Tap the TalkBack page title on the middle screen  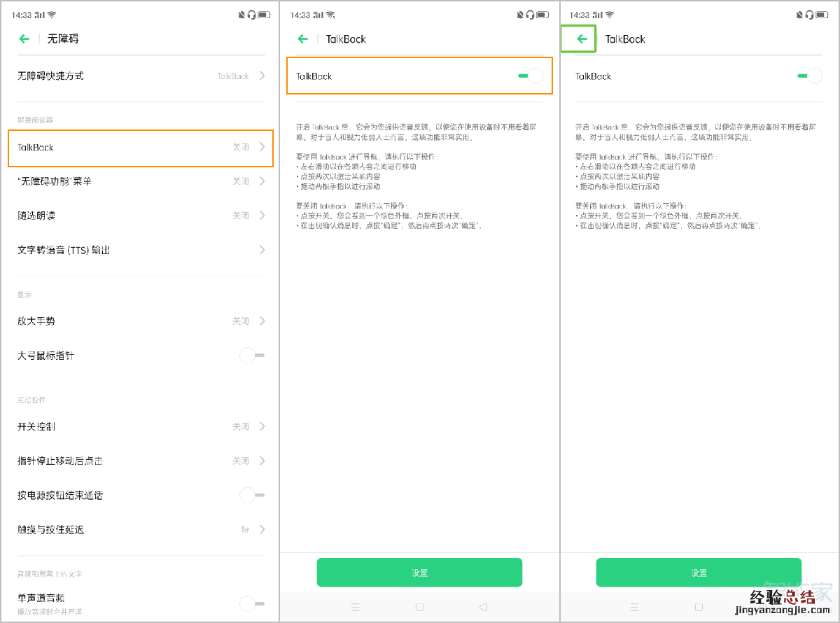coord(346,39)
